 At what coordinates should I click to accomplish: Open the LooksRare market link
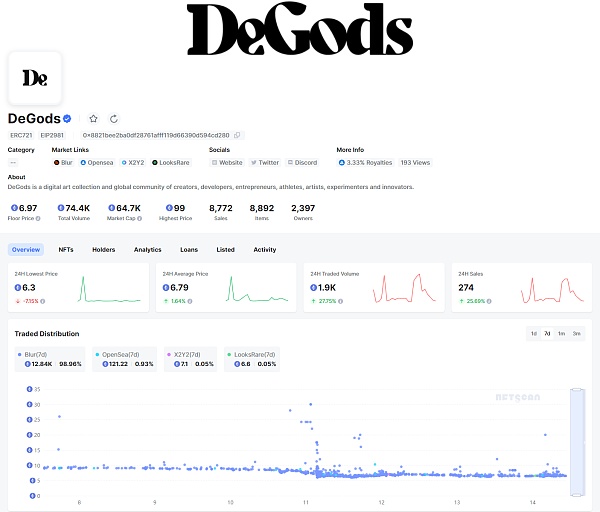[x=171, y=163]
